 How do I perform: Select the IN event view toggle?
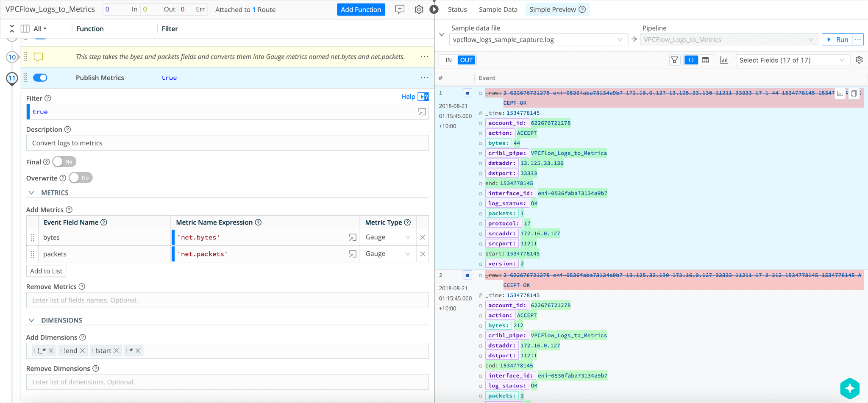coord(448,60)
